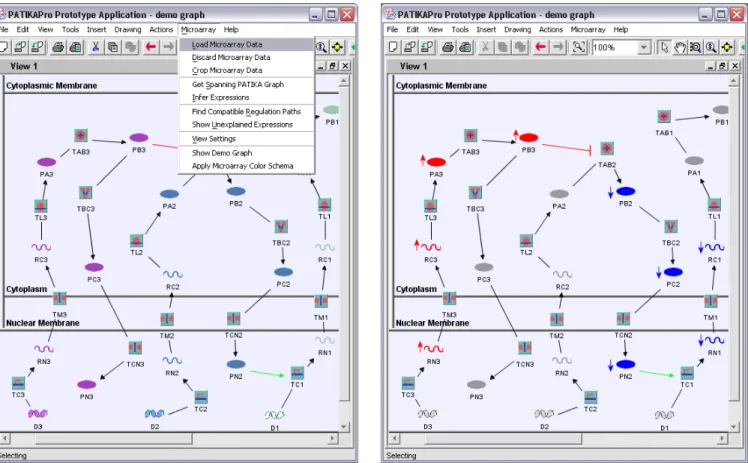Open View menu in right window
This screenshot has width=748, height=463.
pyautogui.click(x=435, y=30)
